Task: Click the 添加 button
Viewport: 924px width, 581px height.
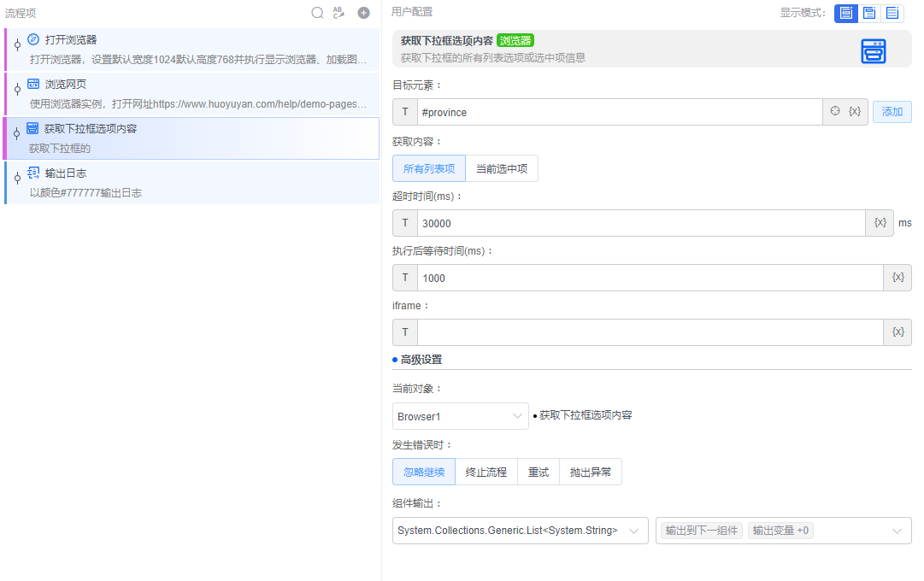Action: 892,111
